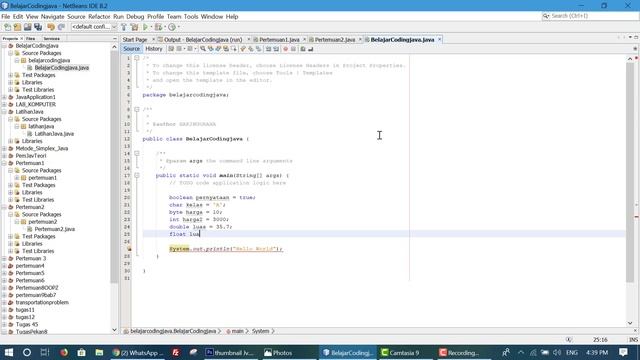Select the transportationproblem project
This screenshot has width=640, height=360.
coord(42,303)
